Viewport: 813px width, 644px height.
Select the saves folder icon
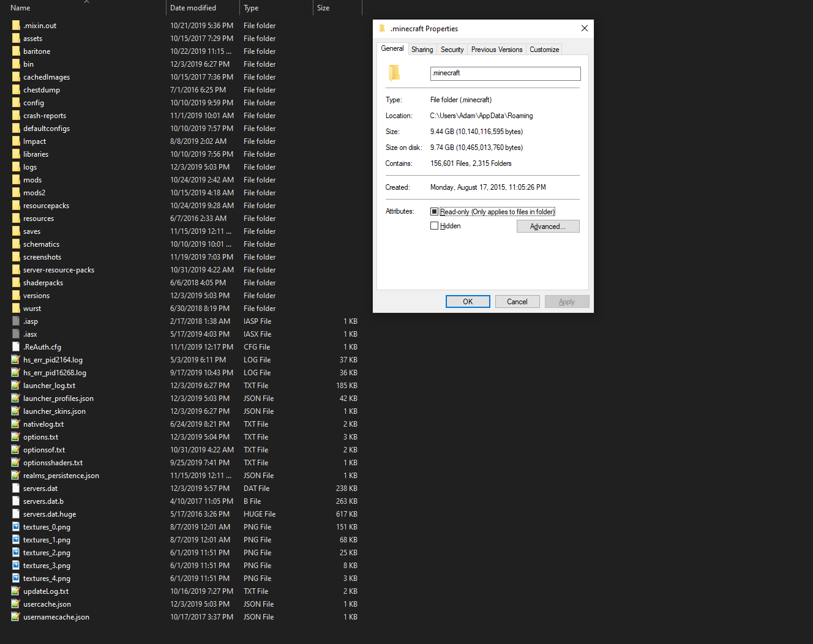click(x=16, y=231)
